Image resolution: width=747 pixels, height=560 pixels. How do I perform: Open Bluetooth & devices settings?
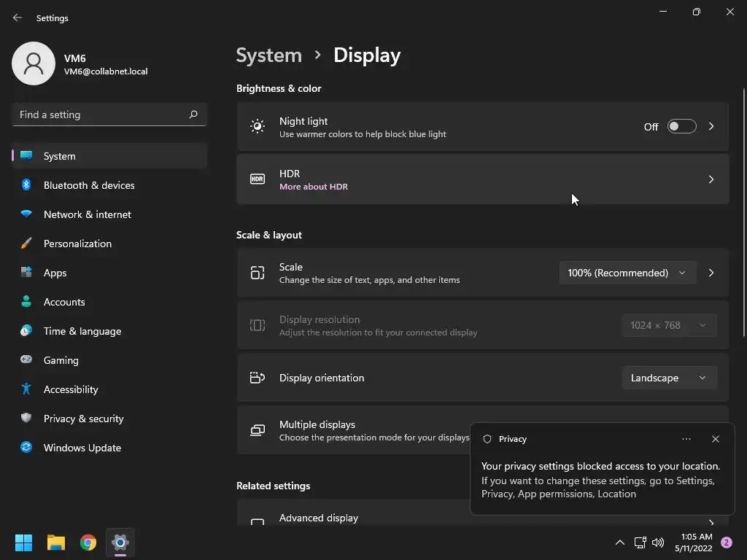pyautogui.click(x=89, y=185)
